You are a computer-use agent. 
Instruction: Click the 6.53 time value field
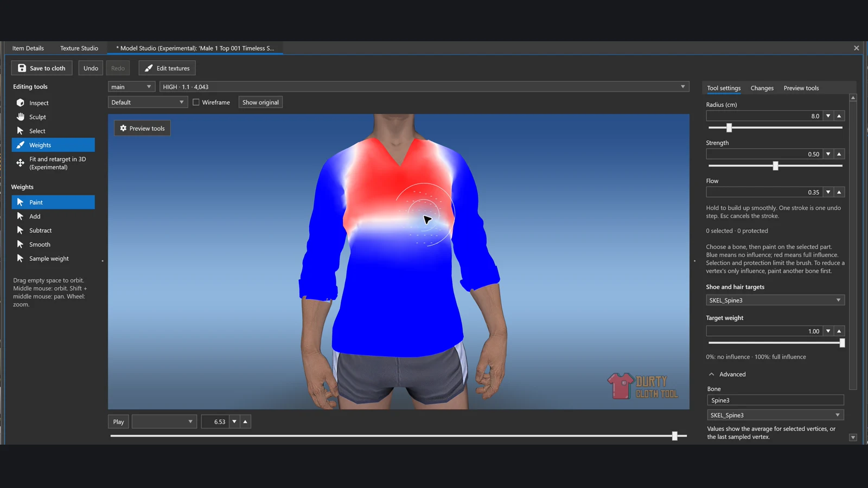pos(215,421)
